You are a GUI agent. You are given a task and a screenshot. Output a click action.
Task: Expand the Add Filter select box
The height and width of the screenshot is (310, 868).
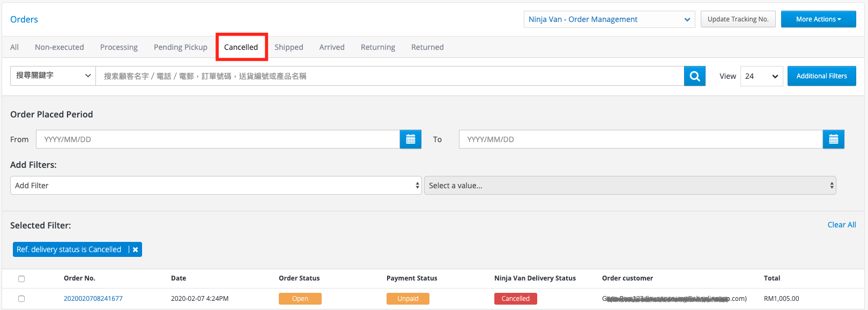[216, 186]
